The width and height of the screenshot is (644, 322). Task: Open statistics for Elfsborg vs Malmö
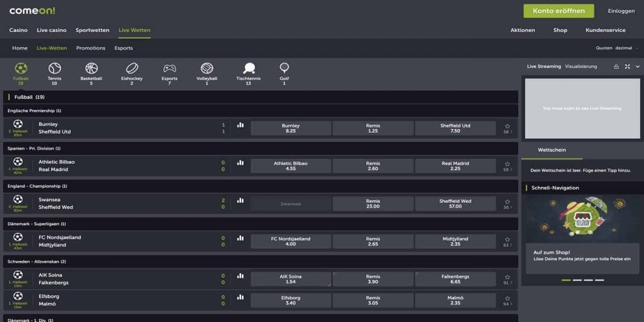click(240, 297)
